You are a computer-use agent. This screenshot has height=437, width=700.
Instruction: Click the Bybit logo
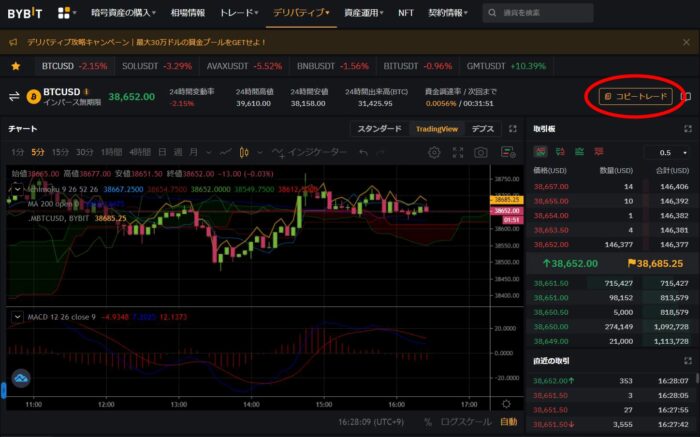(25, 13)
